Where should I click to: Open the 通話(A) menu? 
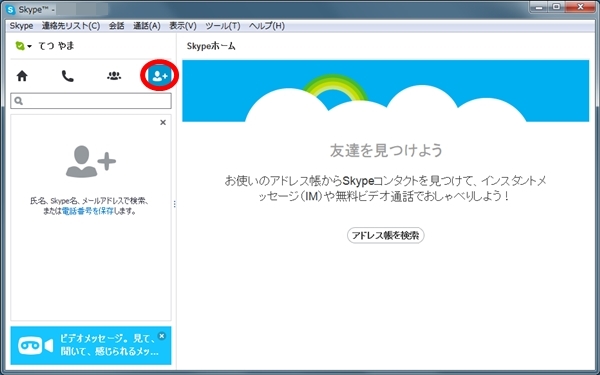pyautogui.click(x=147, y=26)
